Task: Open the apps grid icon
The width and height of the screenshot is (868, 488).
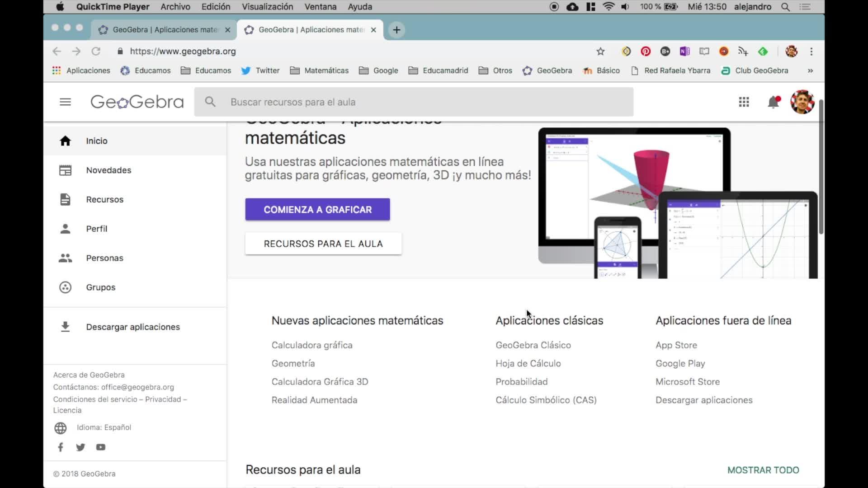Action: (x=744, y=102)
